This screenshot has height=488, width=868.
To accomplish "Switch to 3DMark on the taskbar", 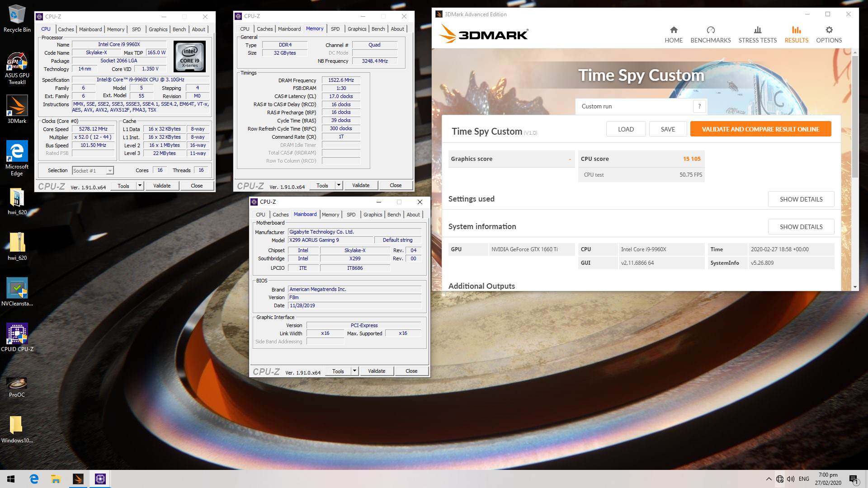I will [78, 479].
